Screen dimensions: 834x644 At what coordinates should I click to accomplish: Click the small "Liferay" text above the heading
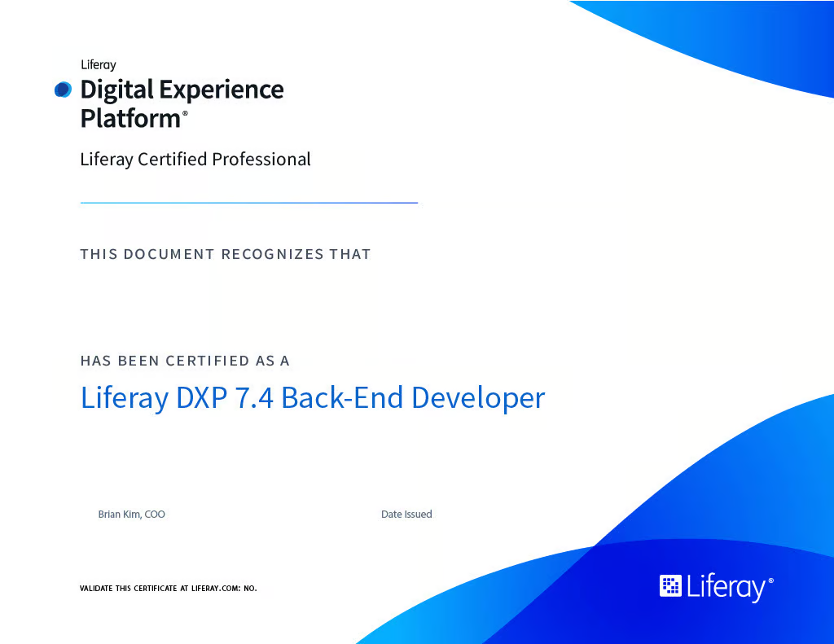(x=99, y=65)
